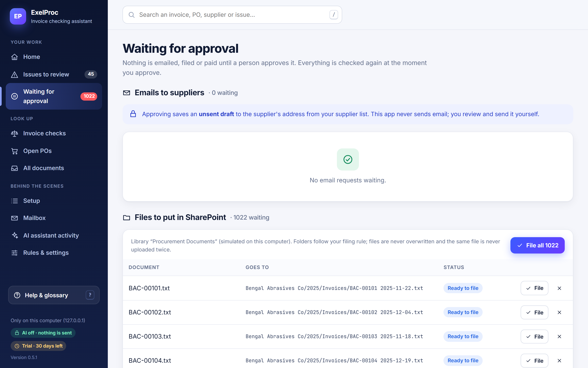
Task: Click the GOES TO column header
Action: (x=257, y=267)
